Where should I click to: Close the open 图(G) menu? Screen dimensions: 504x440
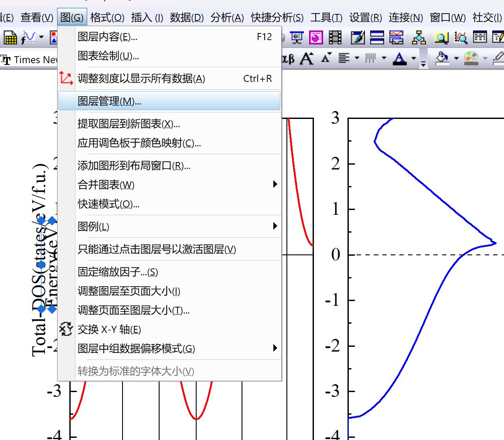click(x=72, y=17)
